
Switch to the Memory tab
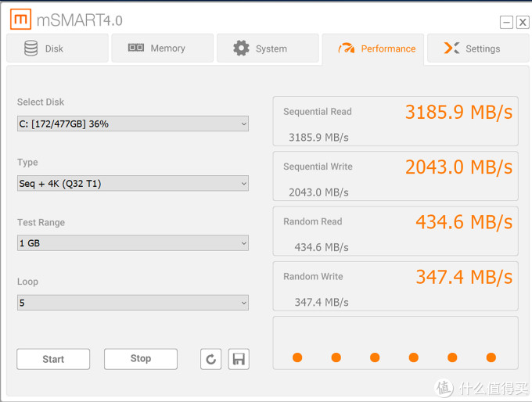click(x=162, y=48)
